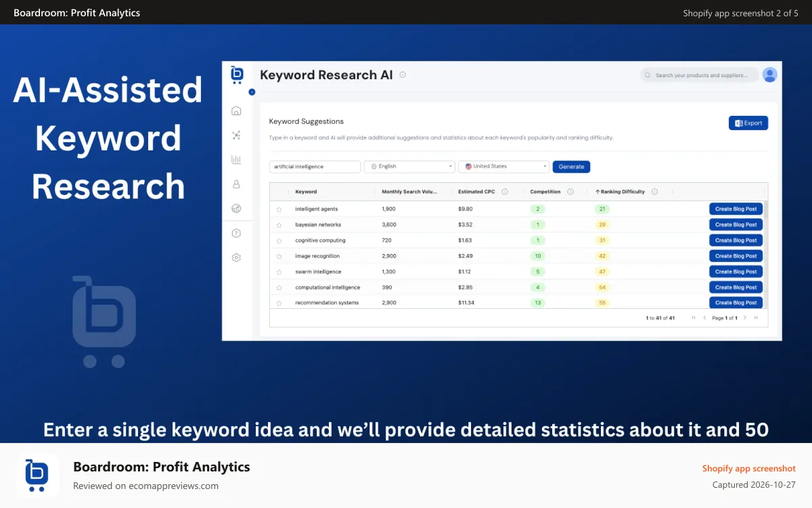The image size is (812, 508).
Task: Click the search products and suppliers field
Action: 700,75
